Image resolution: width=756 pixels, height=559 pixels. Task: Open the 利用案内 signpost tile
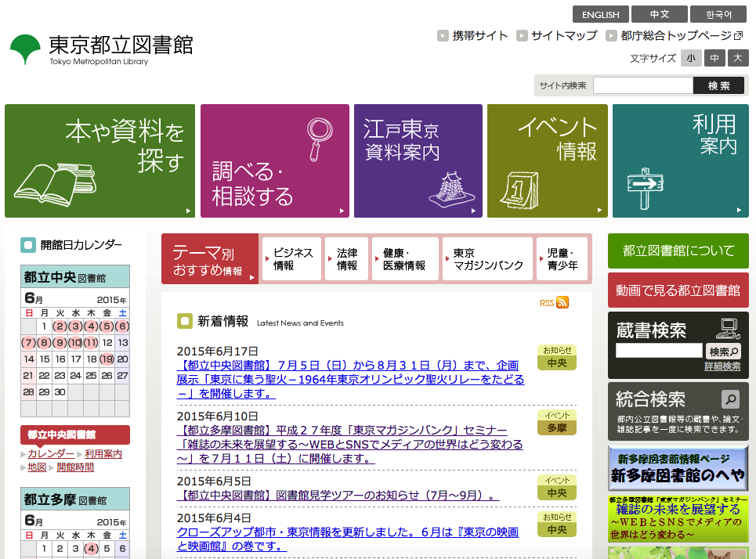[680, 161]
